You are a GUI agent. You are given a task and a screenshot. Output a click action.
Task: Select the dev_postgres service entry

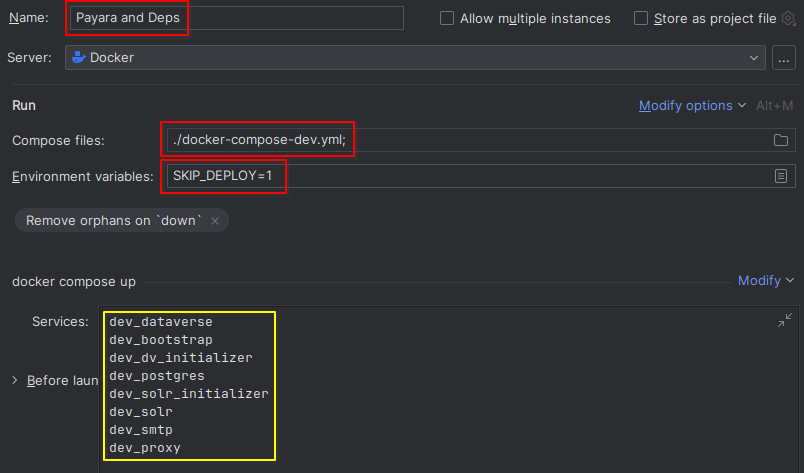(157, 376)
